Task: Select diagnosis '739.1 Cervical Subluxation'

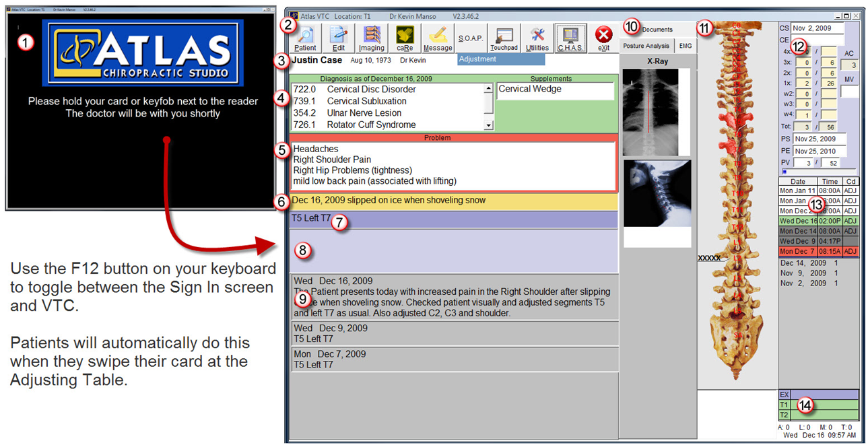Action: 387,101
